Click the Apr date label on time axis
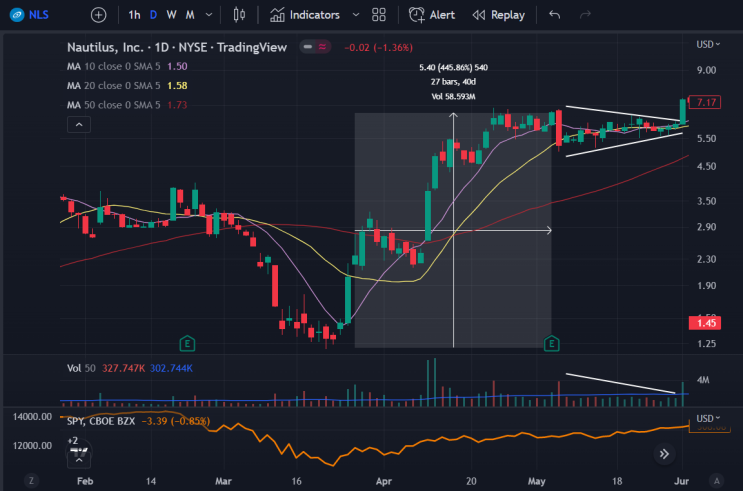 coord(384,481)
